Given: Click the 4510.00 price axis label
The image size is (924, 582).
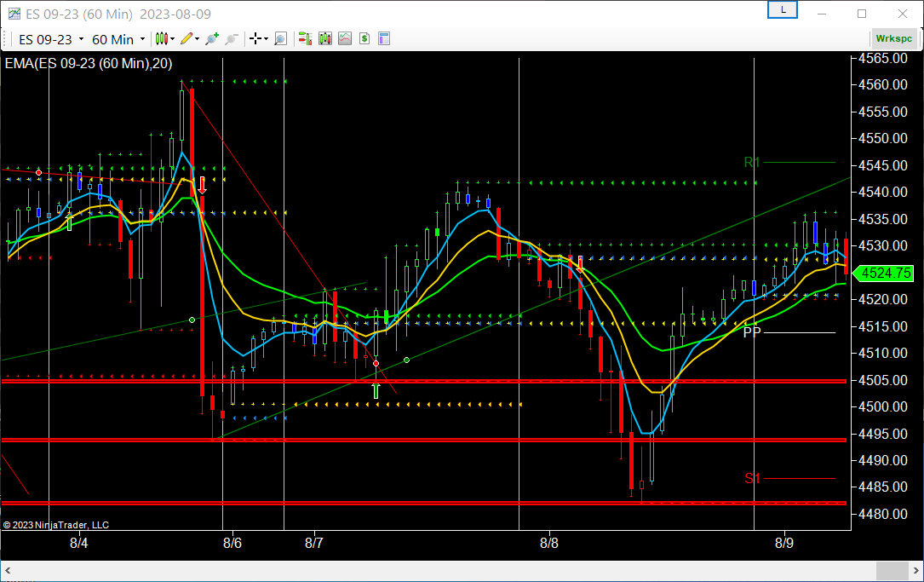Looking at the screenshot, I should tap(883, 354).
